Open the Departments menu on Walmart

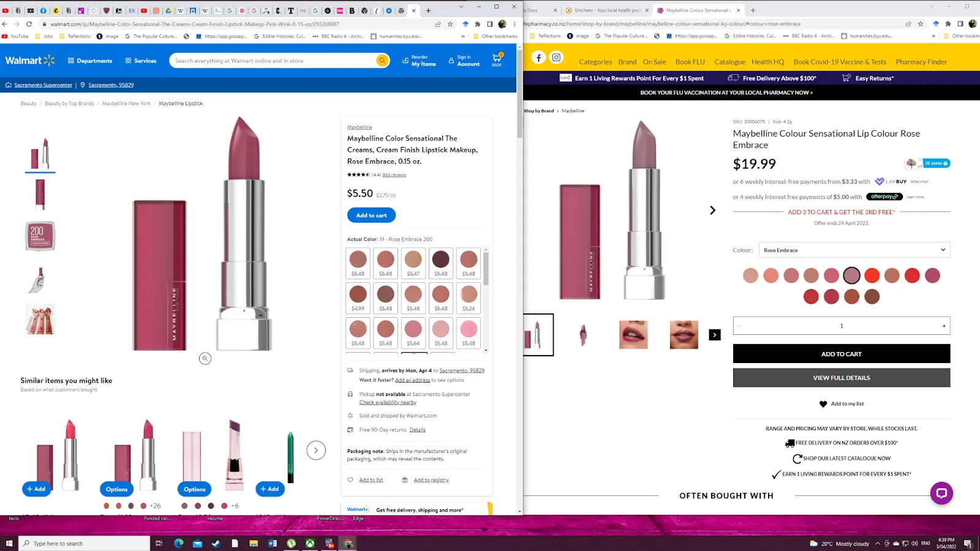[90, 61]
